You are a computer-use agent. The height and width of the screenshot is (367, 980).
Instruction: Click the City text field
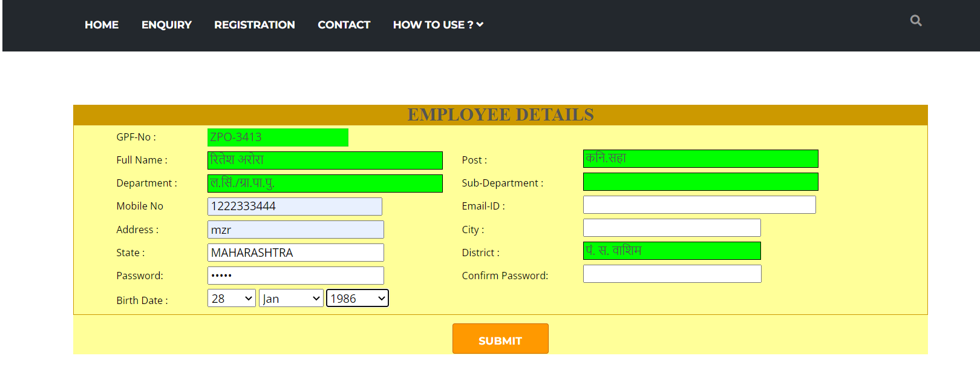pyautogui.click(x=671, y=228)
